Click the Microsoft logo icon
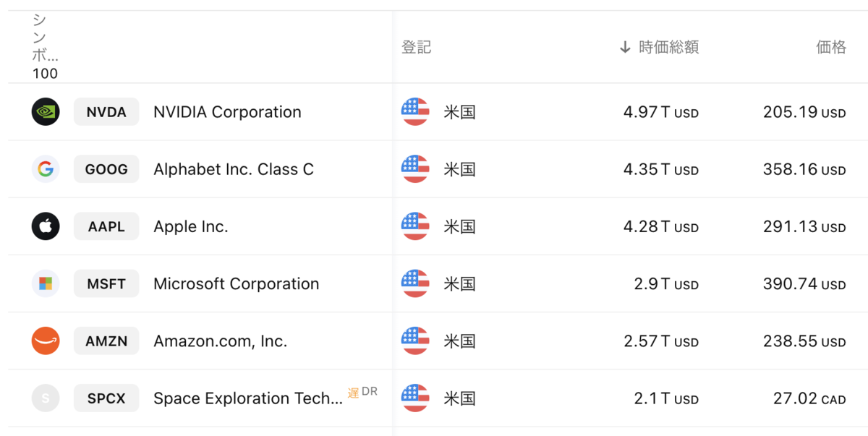 click(46, 283)
